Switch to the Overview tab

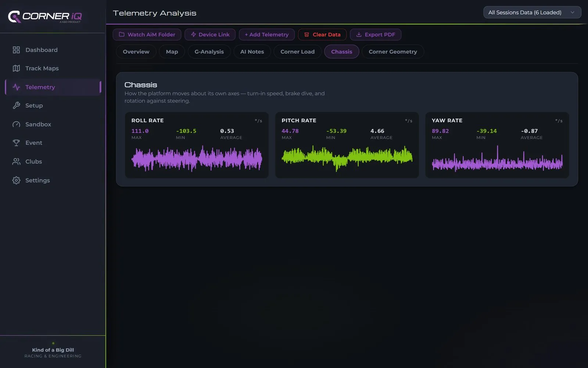pos(136,52)
